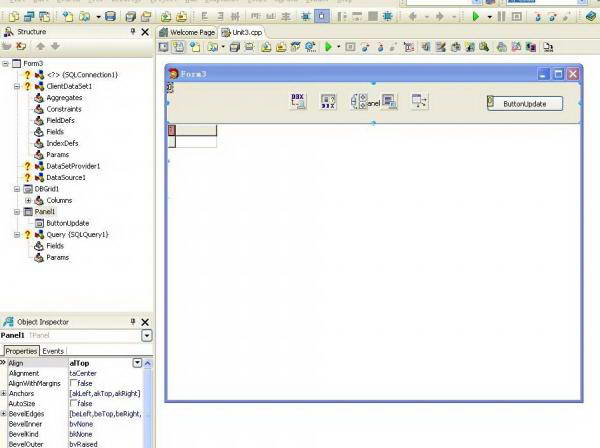The height and width of the screenshot is (448, 600).
Task: Collapse the Panel1 node in Structure
Action: pyautogui.click(x=17, y=212)
